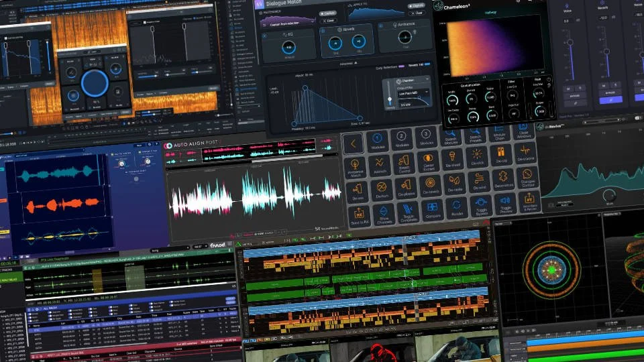
Task: Click the Close Windows key
Action: click(x=523, y=131)
